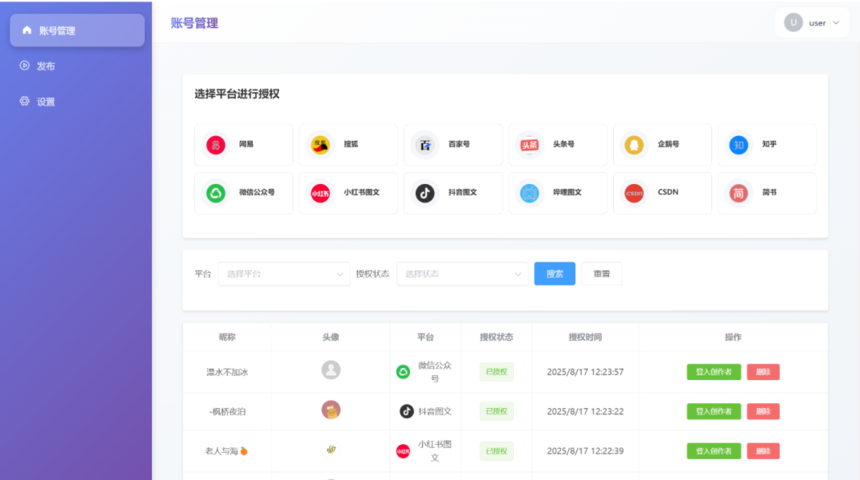
Task: Click the 搜狐 platform icon
Action: click(x=320, y=145)
